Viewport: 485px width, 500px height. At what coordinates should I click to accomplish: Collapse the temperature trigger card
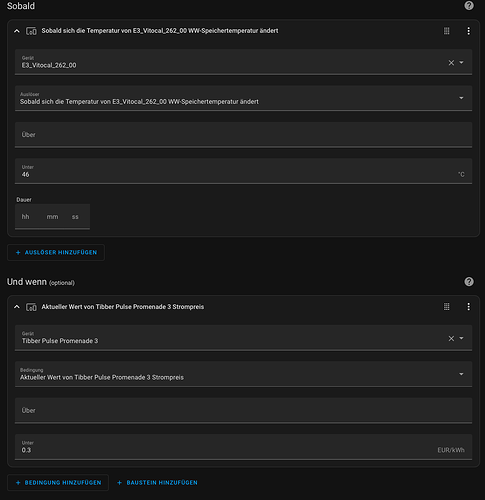17,31
